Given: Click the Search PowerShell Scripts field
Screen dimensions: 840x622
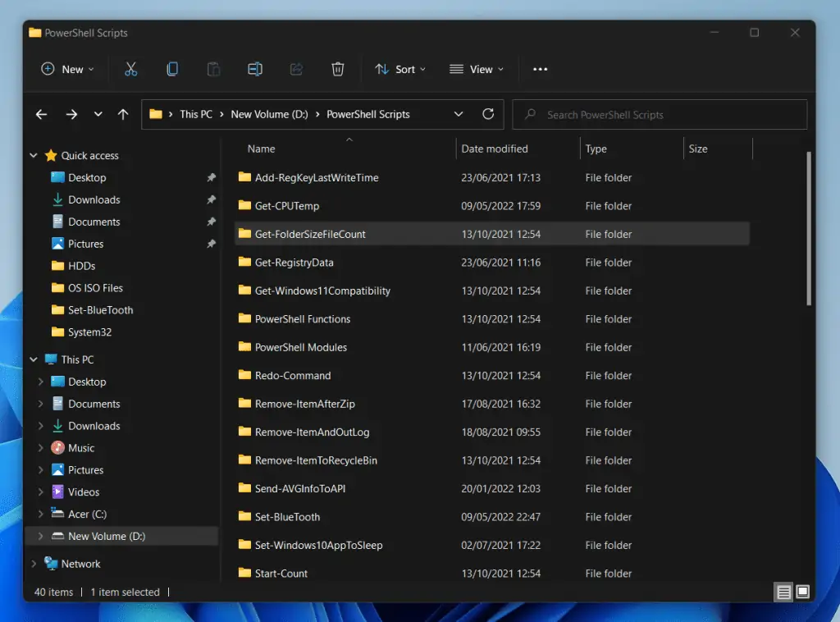Looking at the screenshot, I should coord(660,115).
